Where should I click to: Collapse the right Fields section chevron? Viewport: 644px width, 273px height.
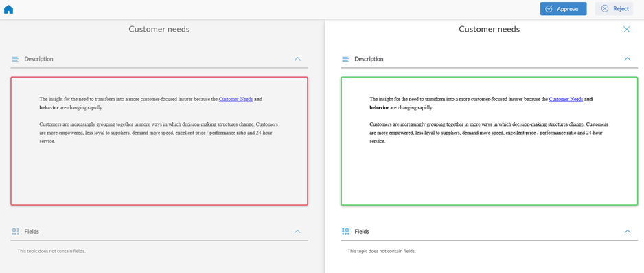point(627,232)
